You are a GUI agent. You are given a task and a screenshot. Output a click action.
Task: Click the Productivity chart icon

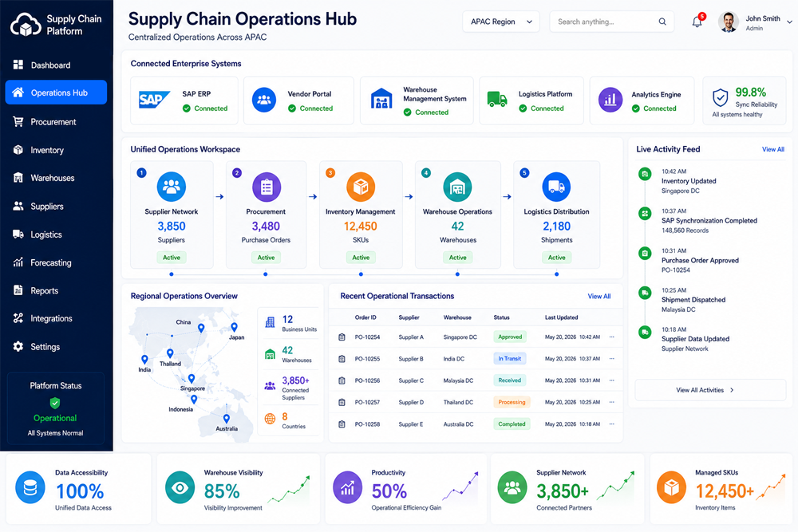coord(348,488)
